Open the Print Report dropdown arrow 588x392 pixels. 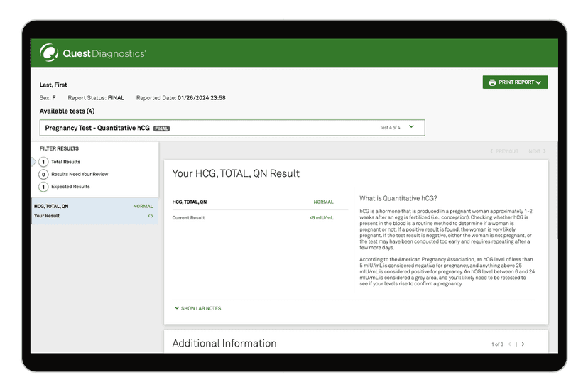(x=539, y=83)
